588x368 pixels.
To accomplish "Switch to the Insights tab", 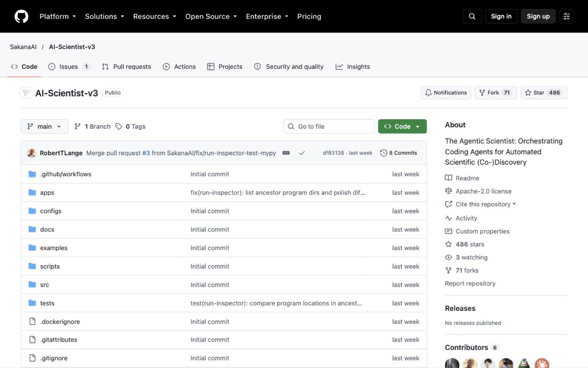I will click(353, 67).
